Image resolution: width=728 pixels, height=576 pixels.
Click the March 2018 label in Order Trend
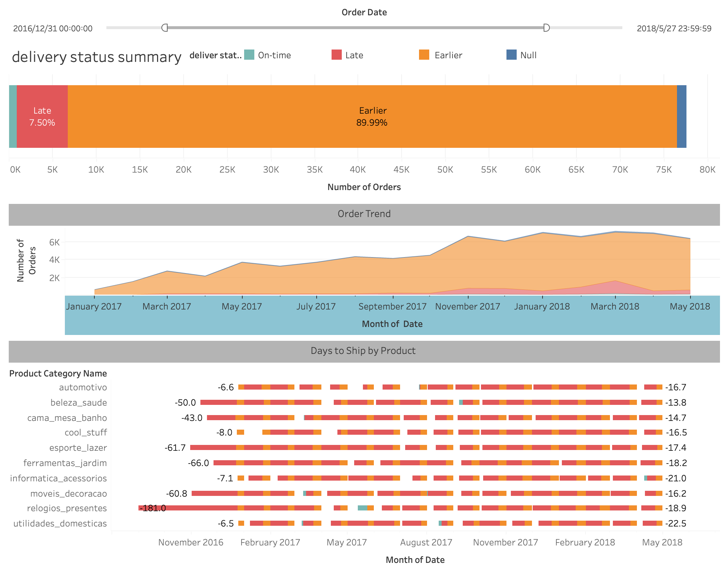tap(615, 307)
